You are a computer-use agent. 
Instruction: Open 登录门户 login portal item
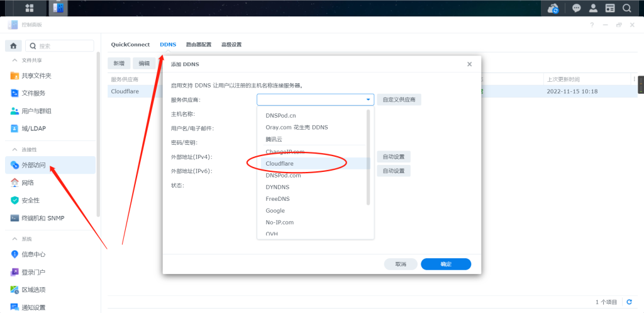(50, 272)
